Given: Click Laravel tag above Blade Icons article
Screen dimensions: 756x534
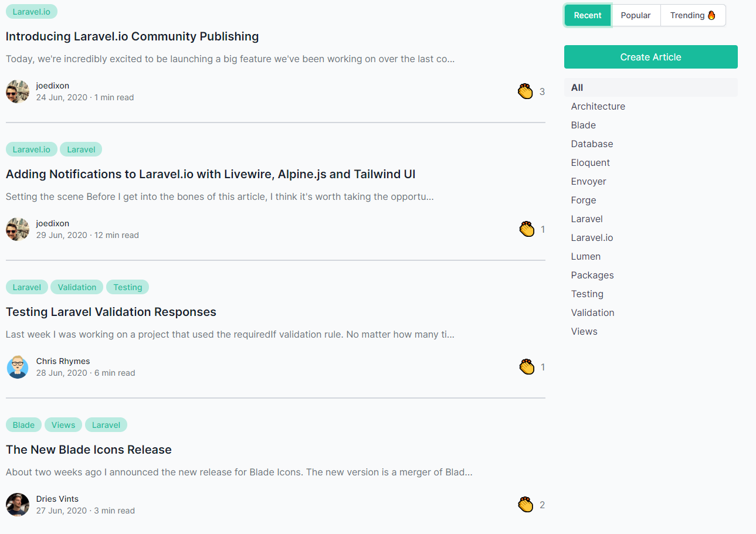Looking at the screenshot, I should (106, 425).
